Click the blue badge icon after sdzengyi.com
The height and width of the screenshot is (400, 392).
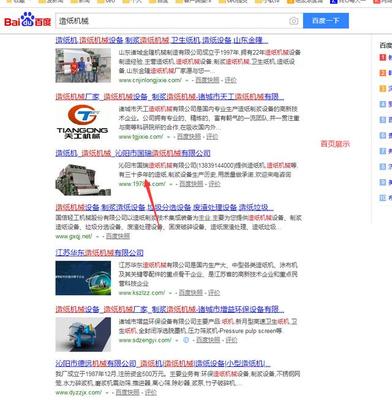(x=186, y=340)
